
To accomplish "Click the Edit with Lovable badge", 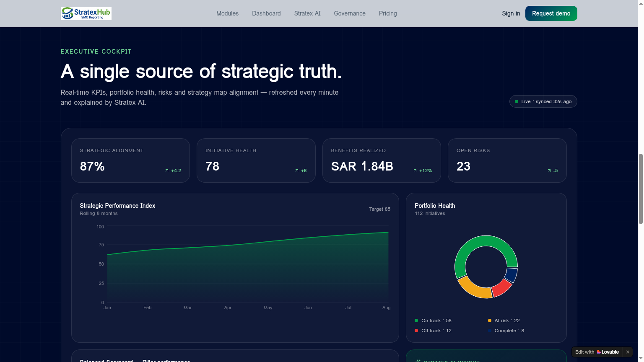I will tap(602, 352).
